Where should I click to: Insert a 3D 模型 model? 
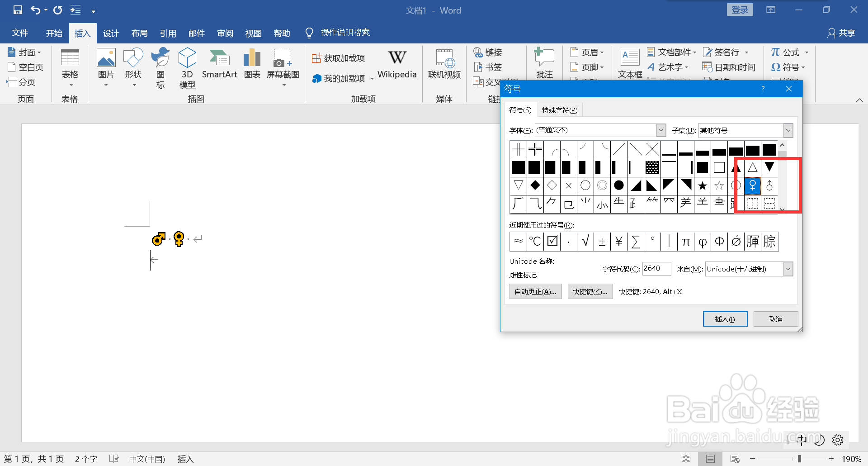pos(187,68)
